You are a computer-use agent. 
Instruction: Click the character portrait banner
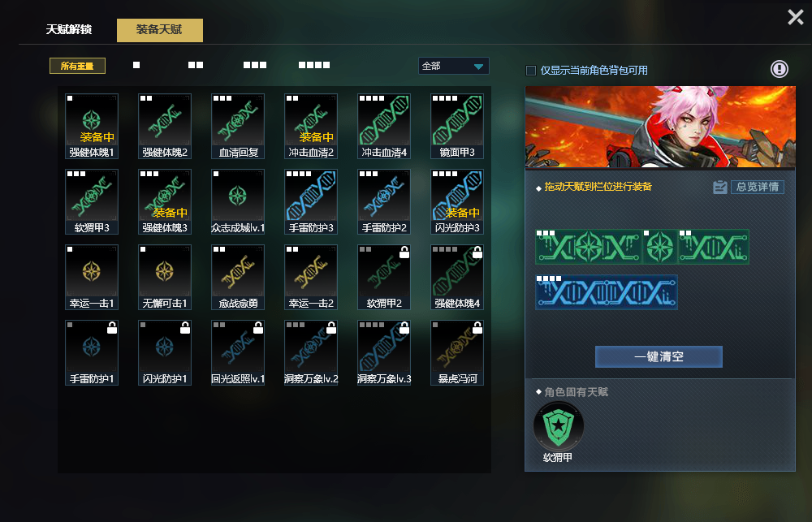coord(660,127)
